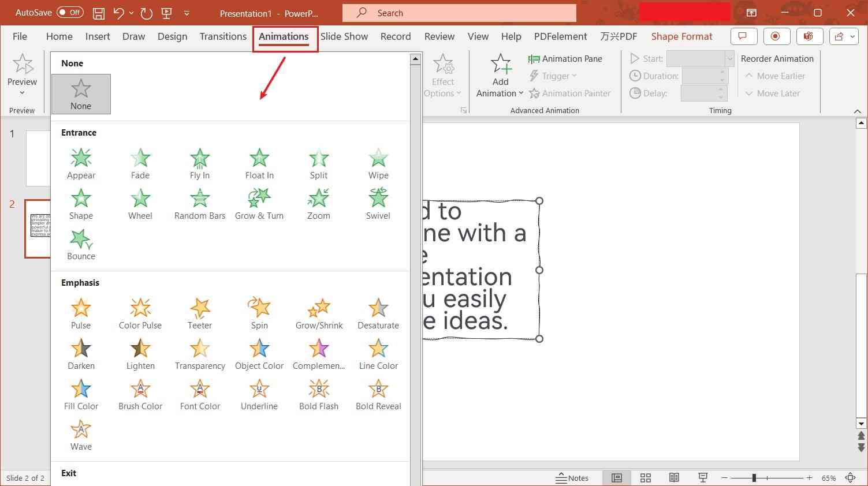Apply the Fade entrance effect
868x486 pixels.
pyautogui.click(x=140, y=164)
